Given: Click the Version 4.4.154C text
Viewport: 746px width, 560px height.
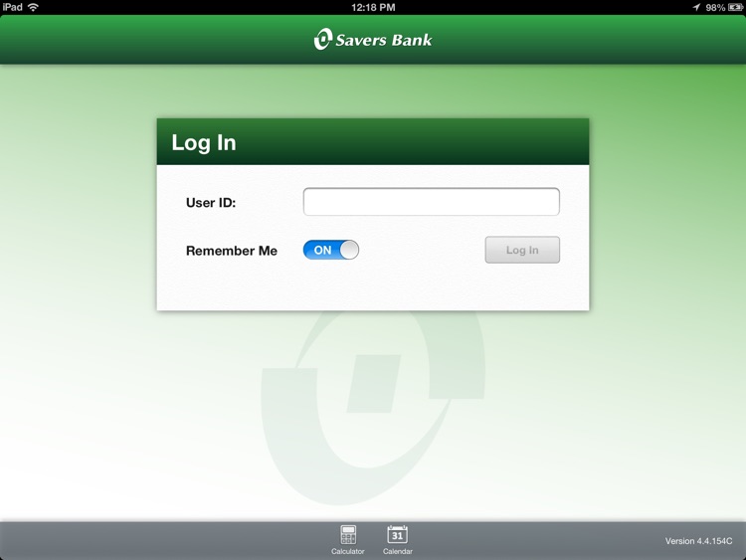Looking at the screenshot, I should tap(698, 541).
